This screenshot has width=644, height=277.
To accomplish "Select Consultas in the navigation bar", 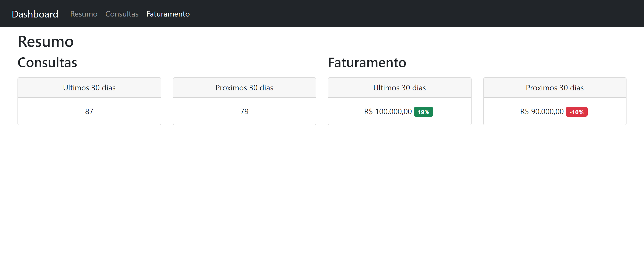I will click(x=122, y=14).
